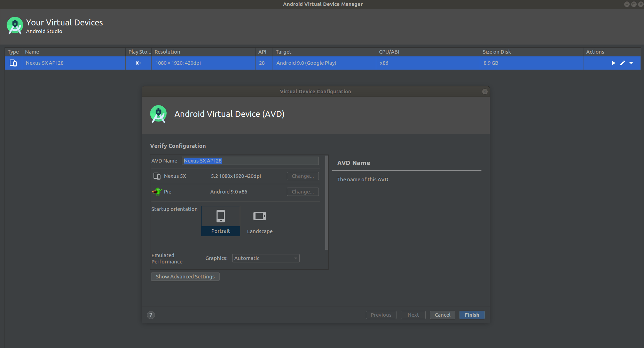The image size is (644, 348).
Task: Click the Android Studio logo in manager header
Action: (15, 26)
